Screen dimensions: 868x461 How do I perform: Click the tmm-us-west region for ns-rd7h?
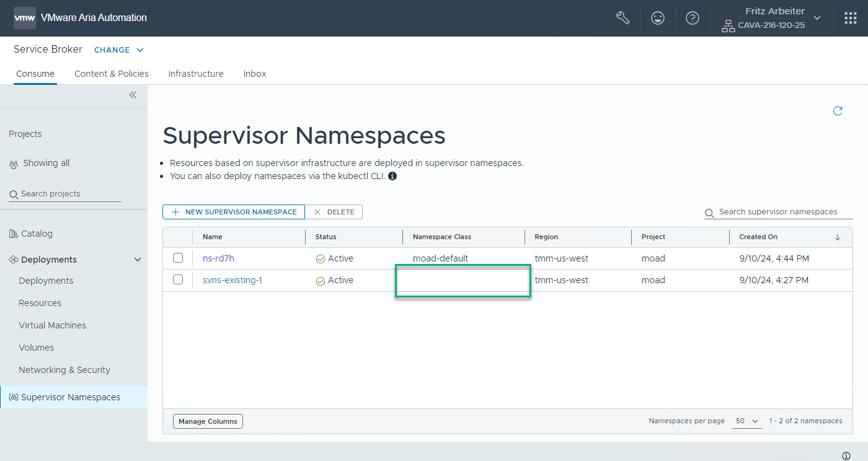[562, 258]
